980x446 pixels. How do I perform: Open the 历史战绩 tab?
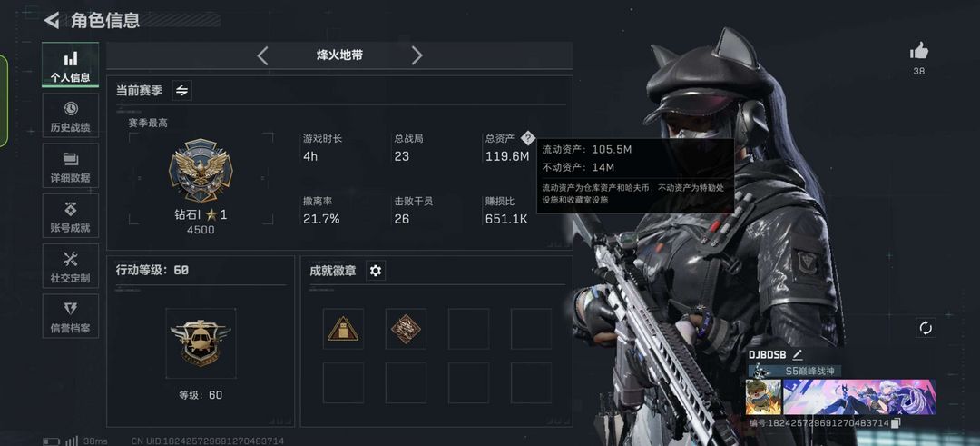(x=71, y=115)
